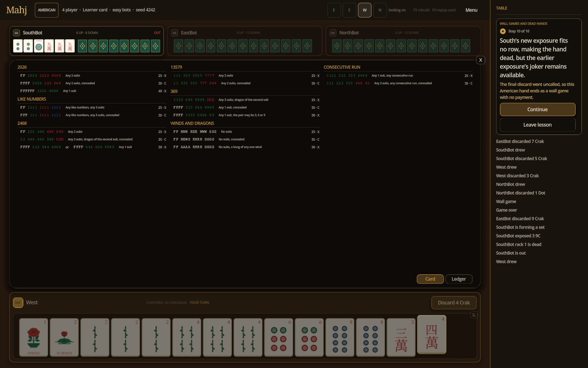The height and width of the screenshot is (368, 588).
Task: Click the 2026 section heading on card
Action: [22, 67]
